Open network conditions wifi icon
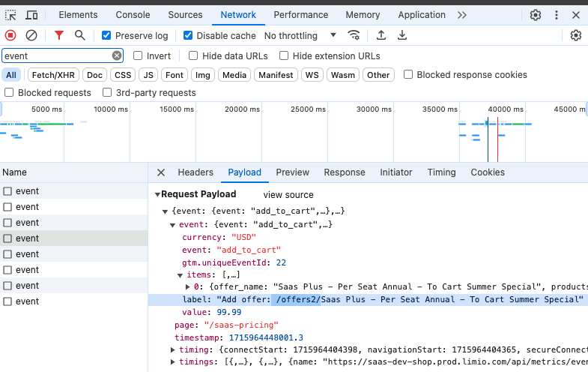The image size is (588, 372). pos(354,35)
